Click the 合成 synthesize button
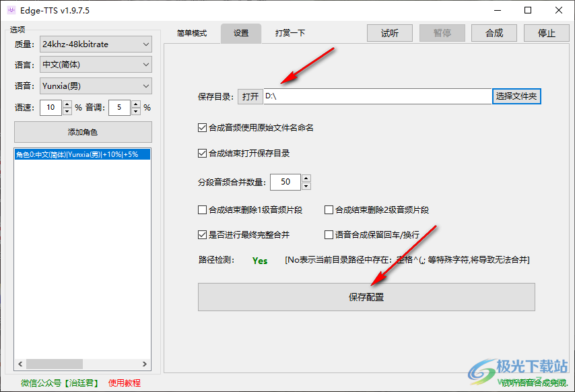This screenshot has width=575, height=392. pos(494,34)
